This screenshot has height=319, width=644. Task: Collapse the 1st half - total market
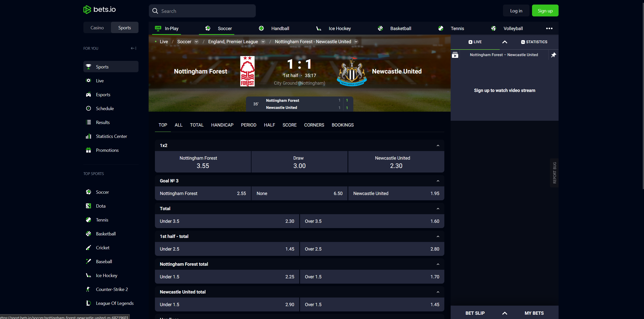tap(438, 236)
